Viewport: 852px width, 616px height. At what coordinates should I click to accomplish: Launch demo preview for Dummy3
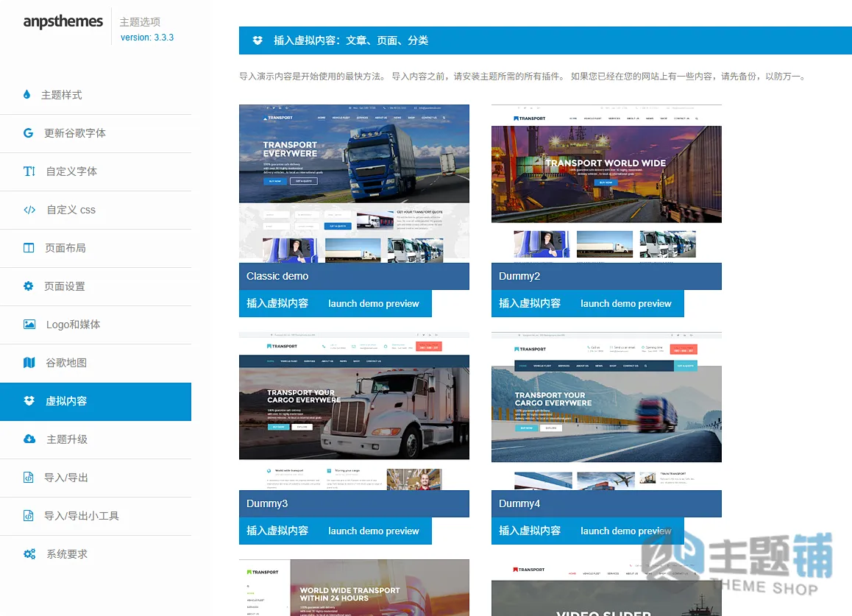(x=373, y=531)
